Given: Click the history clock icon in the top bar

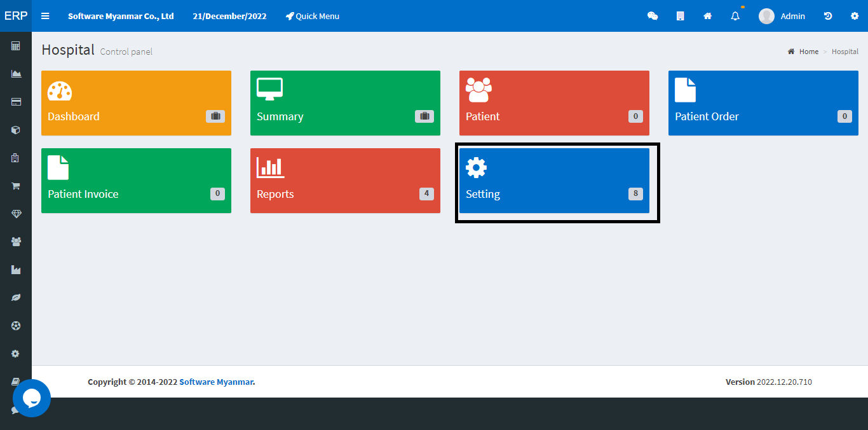Looking at the screenshot, I should (828, 16).
